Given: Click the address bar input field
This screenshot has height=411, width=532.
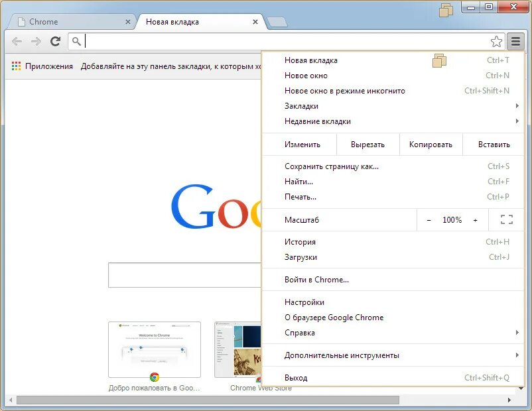Looking at the screenshot, I should tap(287, 41).
